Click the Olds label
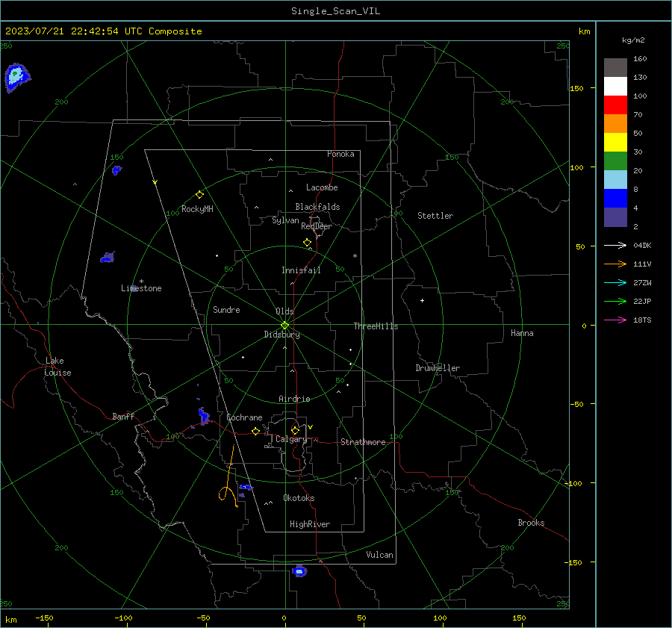 tap(284, 311)
